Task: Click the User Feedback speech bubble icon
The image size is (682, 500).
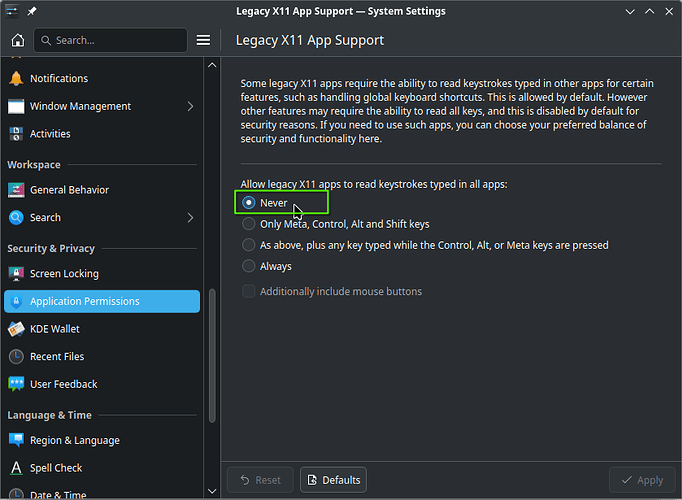Action: [16, 384]
